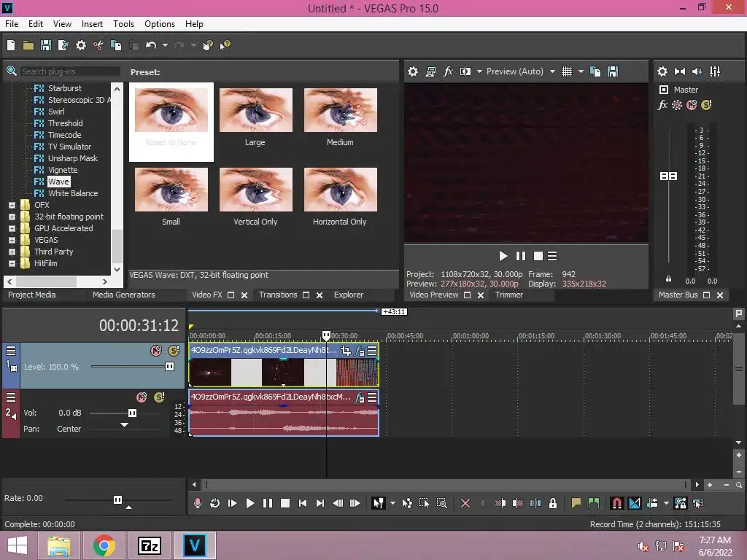747x560 pixels.
Task: Toggle Master Bus fader lock
Action: (x=668, y=279)
